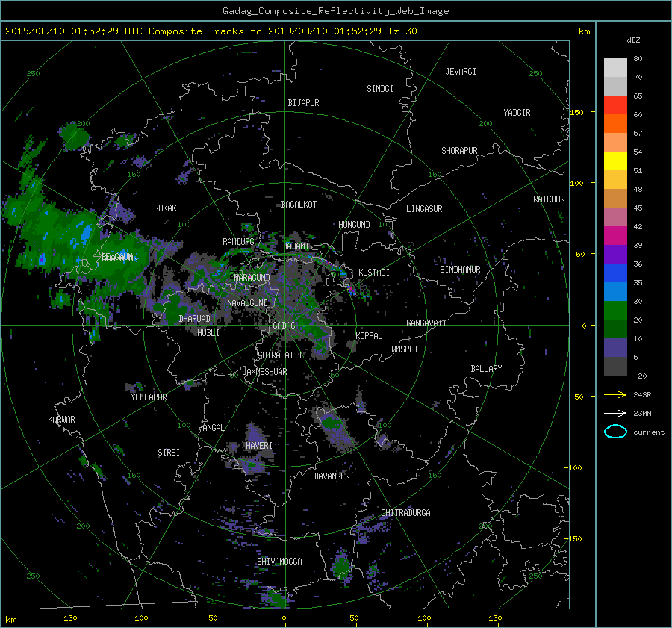
Task: Click the white 23MN arrow legend icon
Action: 615,413
